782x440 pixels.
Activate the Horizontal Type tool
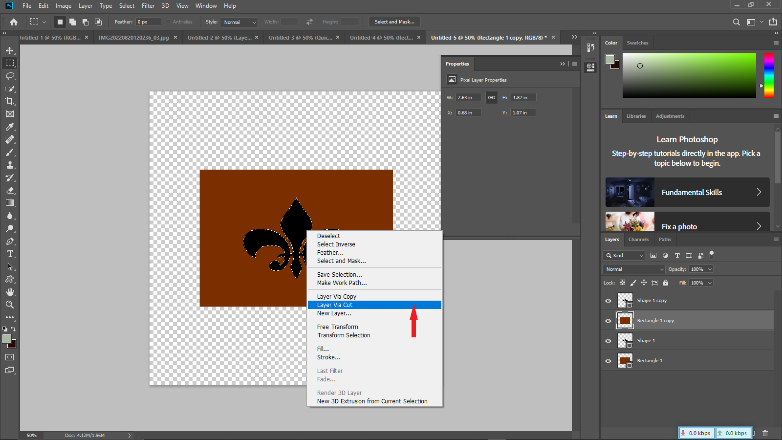(x=10, y=254)
